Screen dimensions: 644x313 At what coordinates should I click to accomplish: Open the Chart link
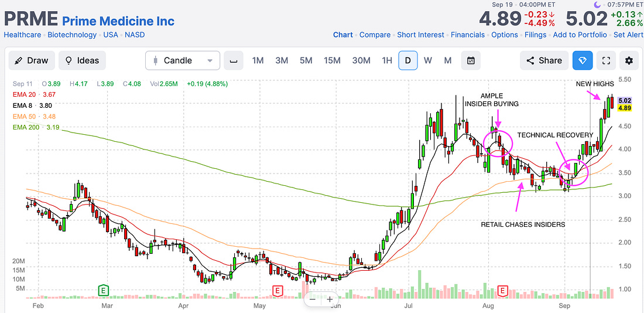(x=343, y=35)
